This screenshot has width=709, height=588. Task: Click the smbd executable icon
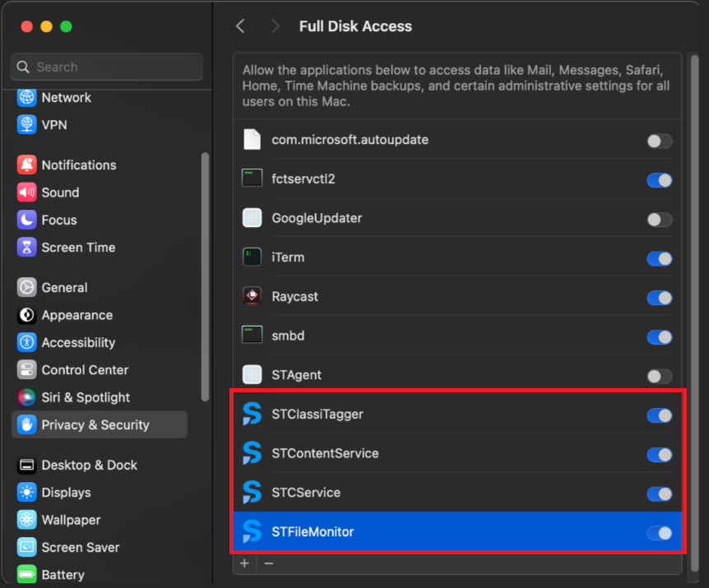click(x=252, y=335)
